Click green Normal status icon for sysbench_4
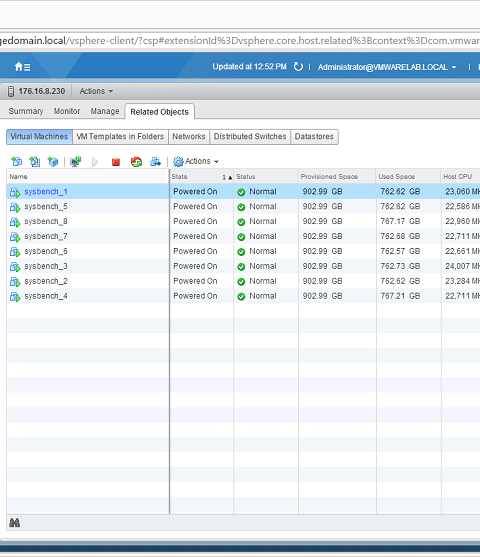 click(x=241, y=297)
